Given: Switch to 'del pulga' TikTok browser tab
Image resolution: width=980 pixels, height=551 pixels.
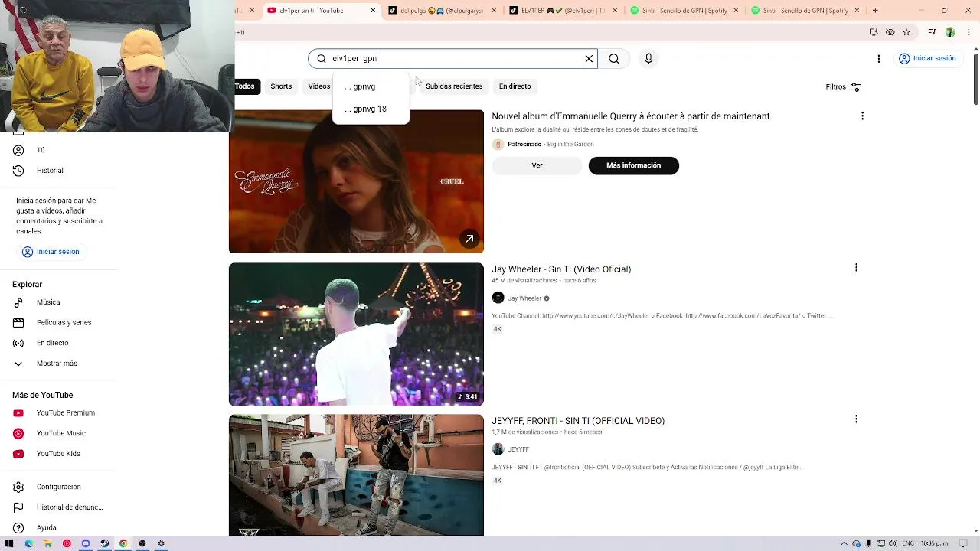Looking at the screenshot, I should click(443, 11).
